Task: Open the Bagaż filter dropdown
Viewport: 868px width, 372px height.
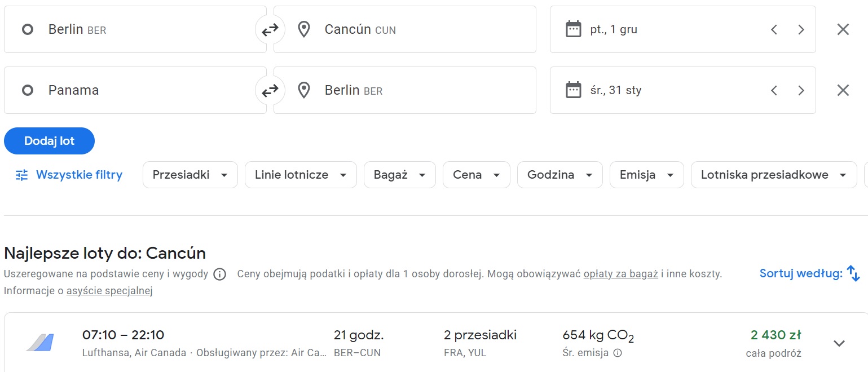Action: tap(400, 175)
